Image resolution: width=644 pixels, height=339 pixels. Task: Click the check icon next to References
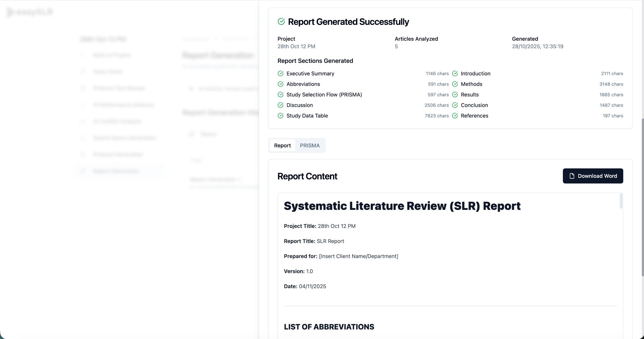[x=455, y=116]
